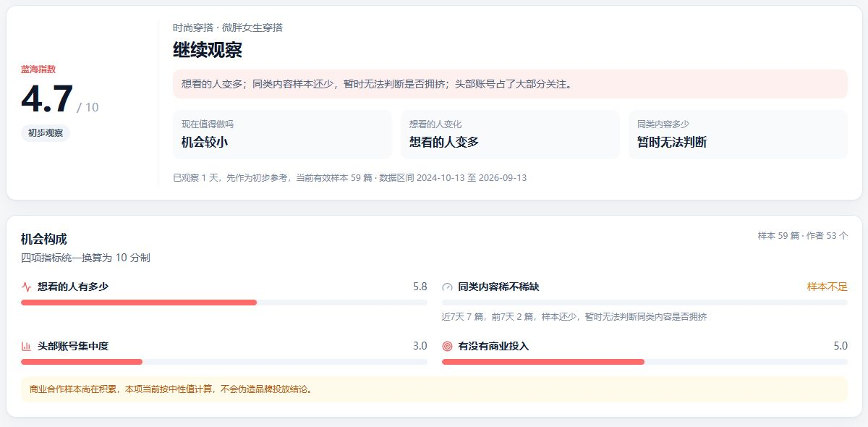This screenshot has width=868, height=427.
Task: Click the 有没有商业投入 progress bar
Action: tap(644, 362)
